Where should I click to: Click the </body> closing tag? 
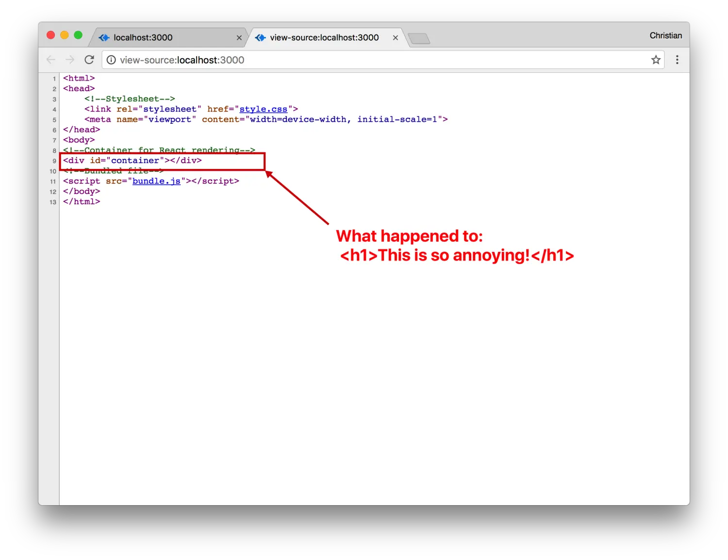pos(82,191)
